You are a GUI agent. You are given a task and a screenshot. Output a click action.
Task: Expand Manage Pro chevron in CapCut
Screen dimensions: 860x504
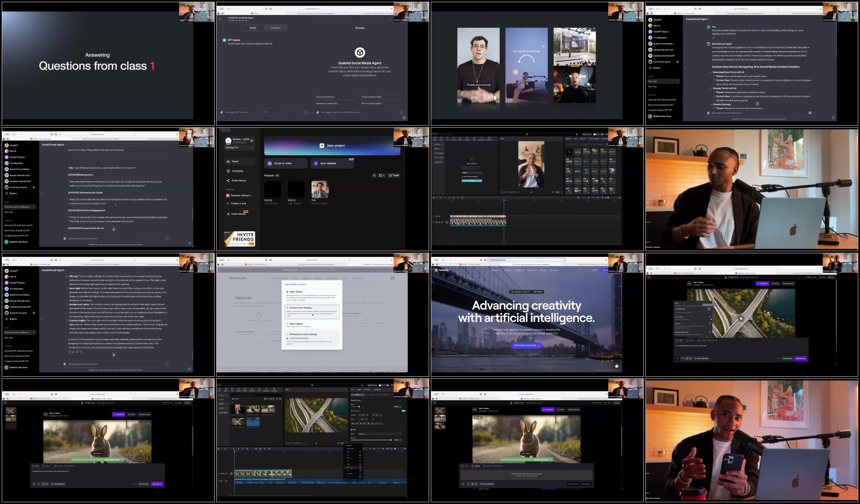(252, 148)
